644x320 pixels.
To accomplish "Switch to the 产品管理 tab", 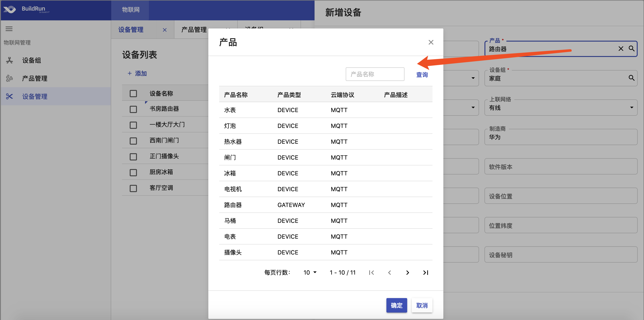I will tap(194, 30).
